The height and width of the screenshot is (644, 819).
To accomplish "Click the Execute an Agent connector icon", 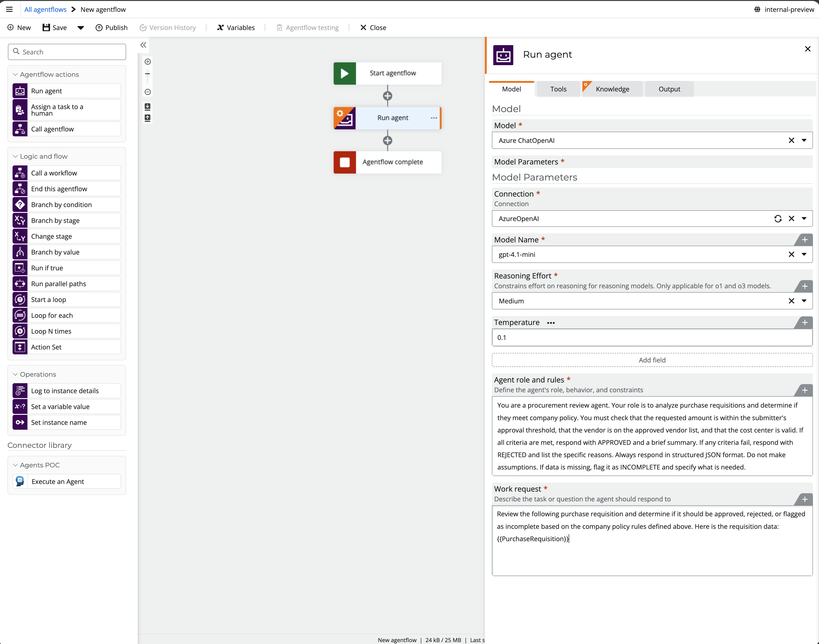I will coord(20,482).
